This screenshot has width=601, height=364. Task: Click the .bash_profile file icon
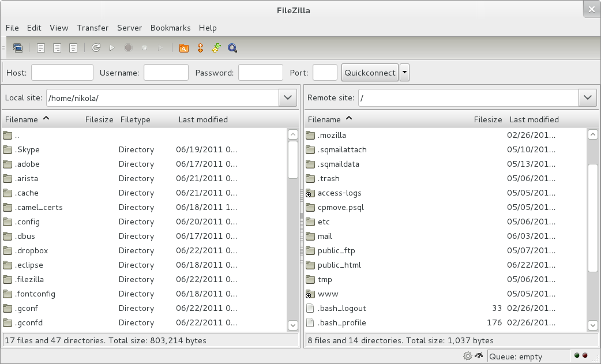(x=310, y=323)
